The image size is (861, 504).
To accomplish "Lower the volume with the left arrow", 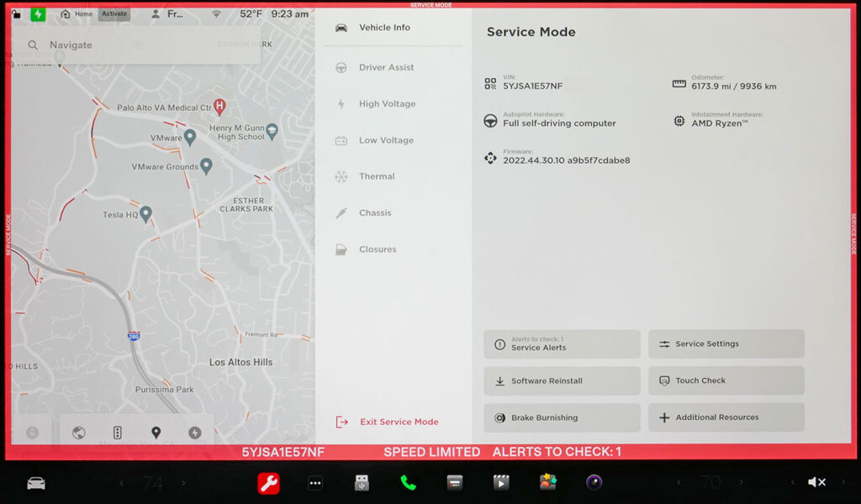I will coord(792,483).
